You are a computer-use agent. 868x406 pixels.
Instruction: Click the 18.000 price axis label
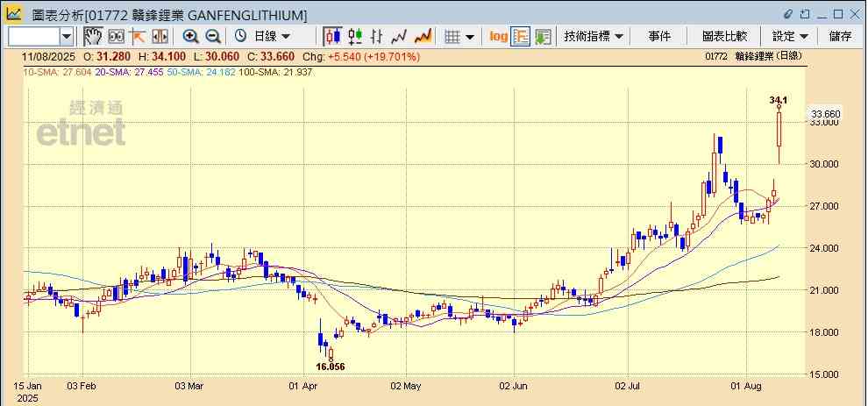(823, 332)
